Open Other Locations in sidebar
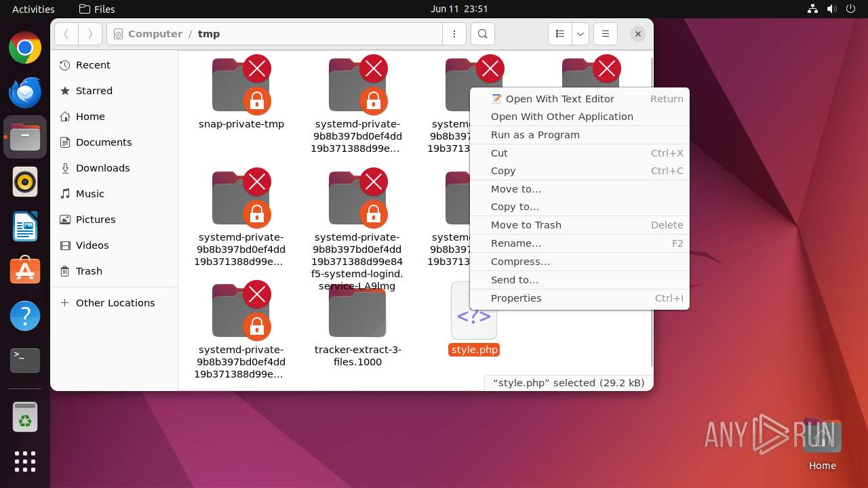 coord(114,303)
